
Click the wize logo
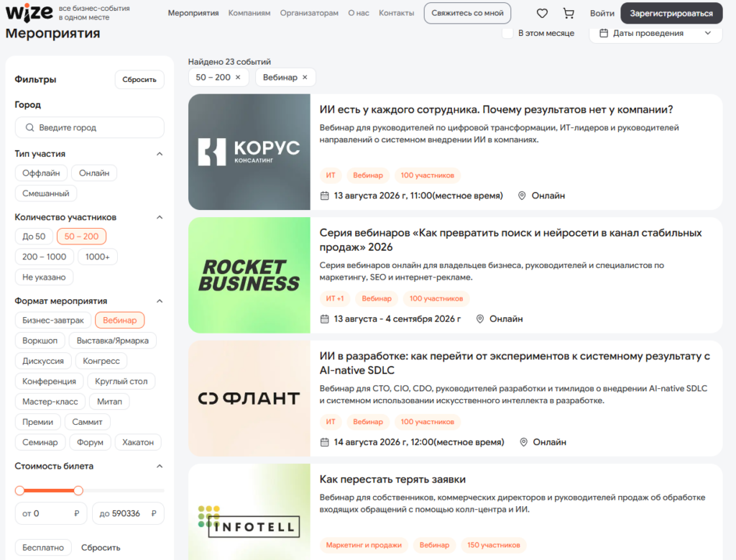tap(29, 13)
